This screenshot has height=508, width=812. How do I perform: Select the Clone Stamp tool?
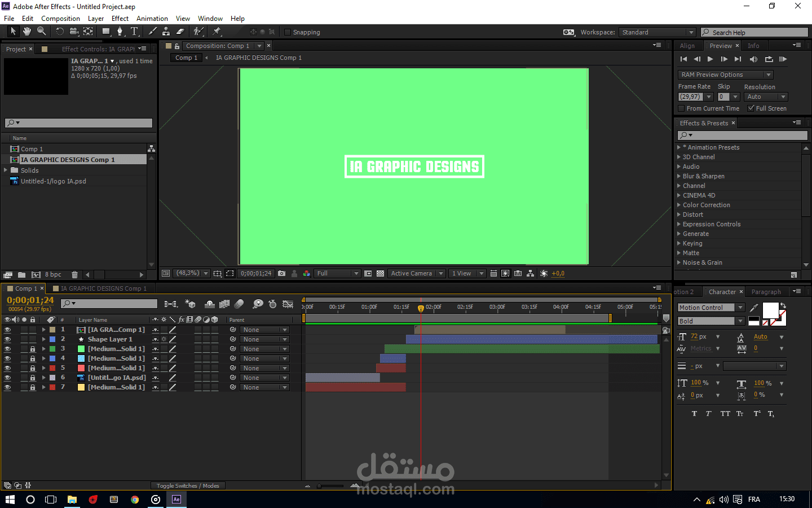166,32
